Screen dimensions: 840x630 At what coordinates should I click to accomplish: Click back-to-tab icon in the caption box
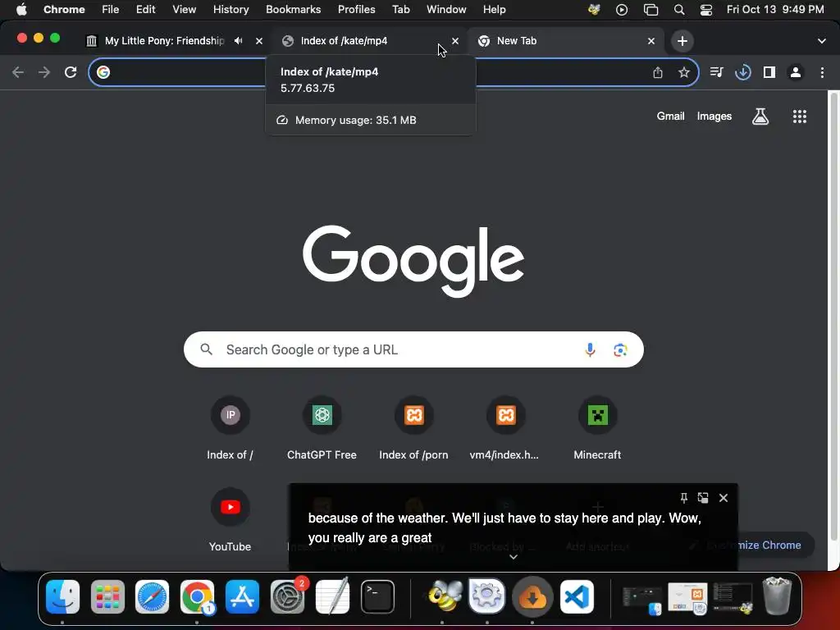point(703,498)
